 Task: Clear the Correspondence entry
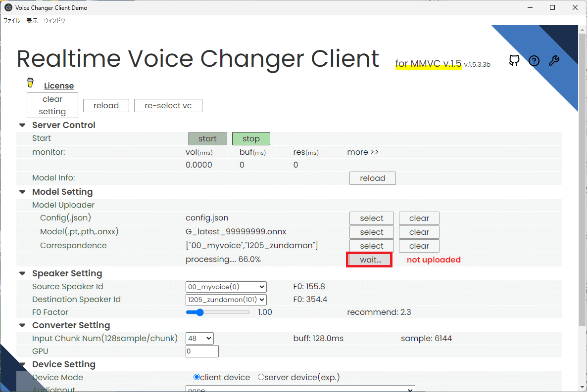pos(419,246)
